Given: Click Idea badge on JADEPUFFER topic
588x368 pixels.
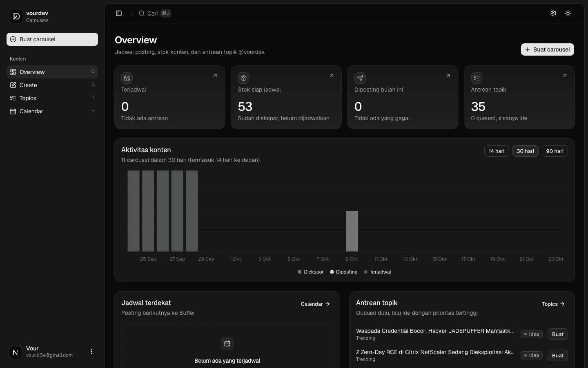Looking at the screenshot, I should pyautogui.click(x=532, y=334).
